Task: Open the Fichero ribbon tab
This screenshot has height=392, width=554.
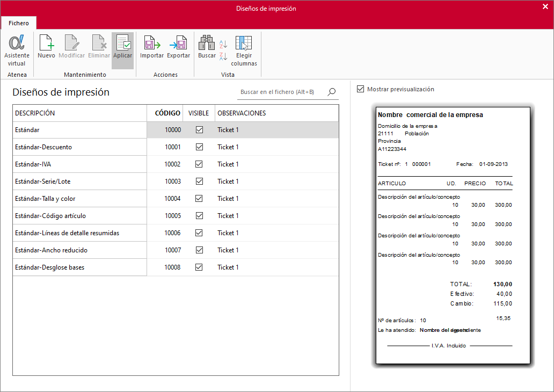Action: 19,23
